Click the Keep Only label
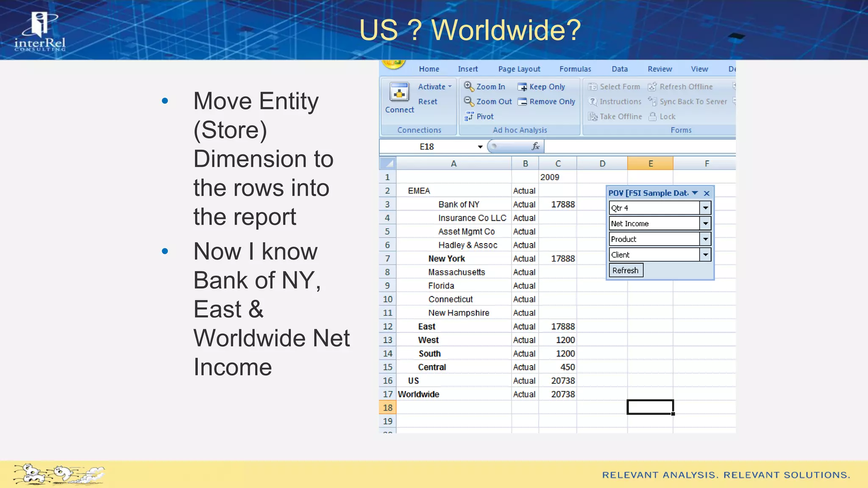The height and width of the screenshot is (488, 868). (547, 87)
